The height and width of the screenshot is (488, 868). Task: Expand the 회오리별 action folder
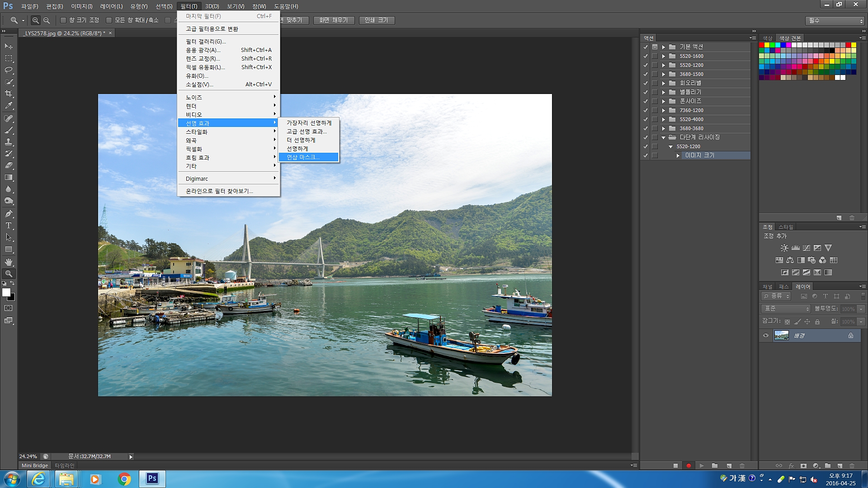(x=663, y=83)
